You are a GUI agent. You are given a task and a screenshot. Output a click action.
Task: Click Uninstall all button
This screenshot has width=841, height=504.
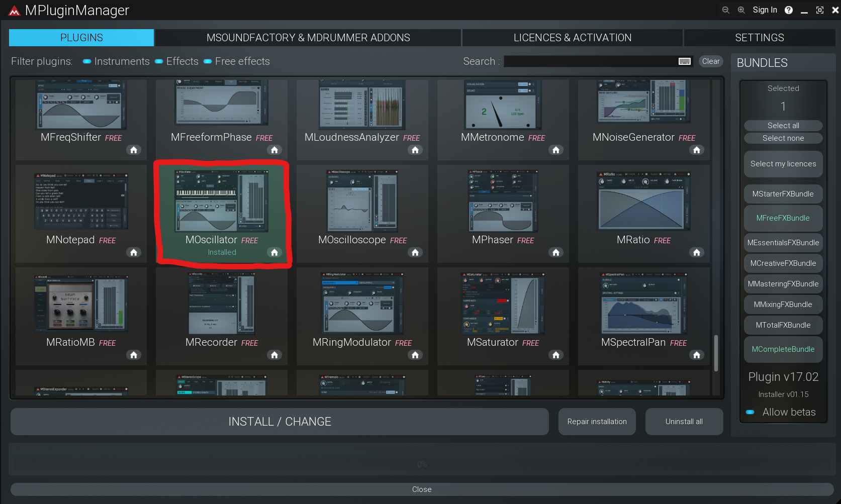point(684,422)
